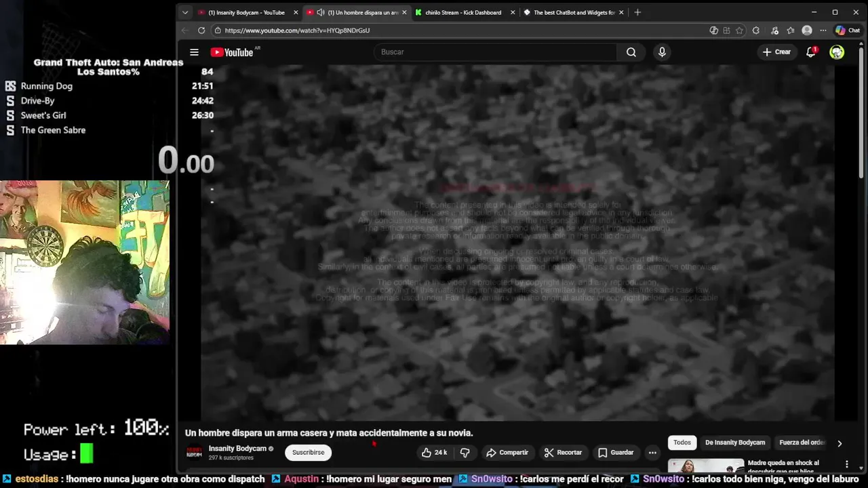
Task: Switch to the Insanity Bodycam - YouTube tab
Action: click(246, 12)
